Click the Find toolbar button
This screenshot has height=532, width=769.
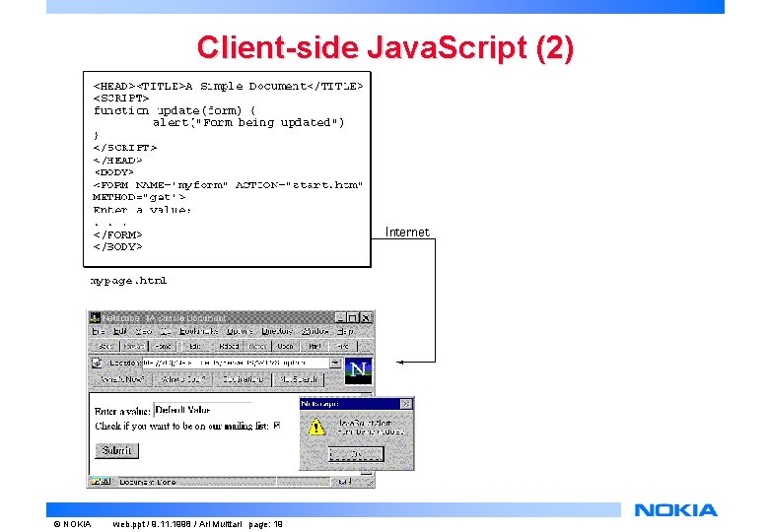click(343, 346)
